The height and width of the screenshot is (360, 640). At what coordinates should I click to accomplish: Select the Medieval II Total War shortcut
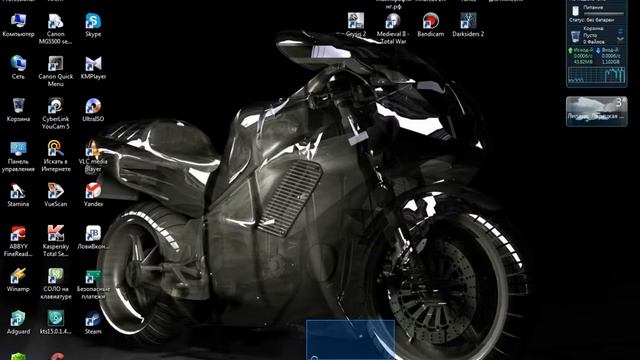click(393, 29)
